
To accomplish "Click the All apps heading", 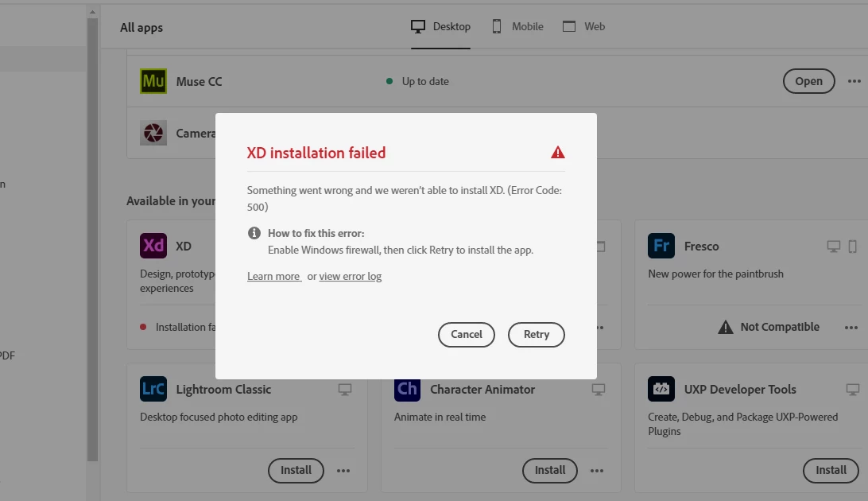I will 141,28.
